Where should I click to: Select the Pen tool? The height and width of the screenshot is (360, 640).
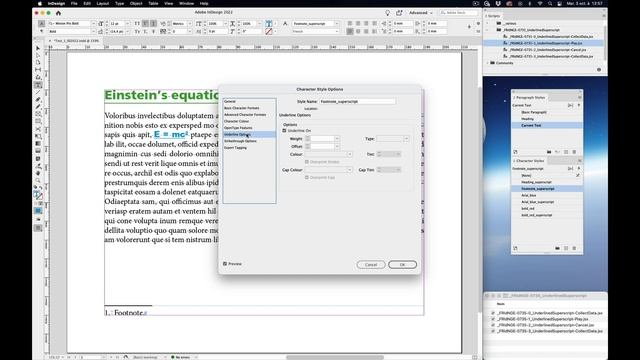(38, 100)
